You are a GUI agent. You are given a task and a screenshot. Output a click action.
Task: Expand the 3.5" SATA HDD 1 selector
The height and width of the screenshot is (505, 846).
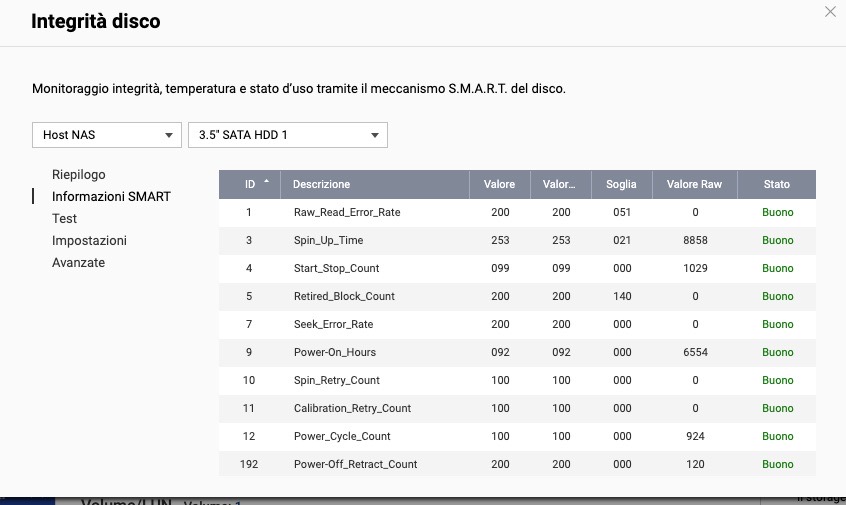tap(287, 135)
